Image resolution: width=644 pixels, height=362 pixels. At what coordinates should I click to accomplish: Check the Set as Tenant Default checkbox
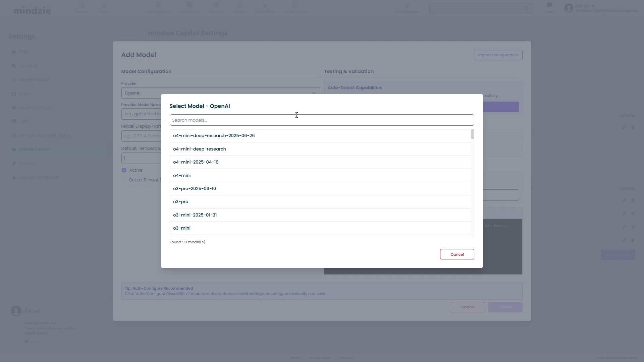[x=124, y=180]
